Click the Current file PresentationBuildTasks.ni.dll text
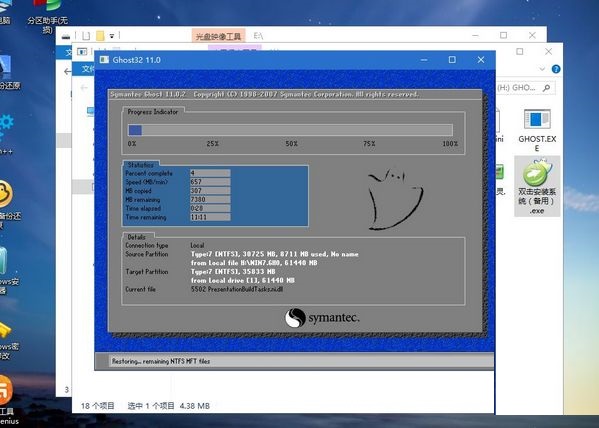Image resolution: width=599 pixels, height=428 pixels. click(x=237, y=289)
